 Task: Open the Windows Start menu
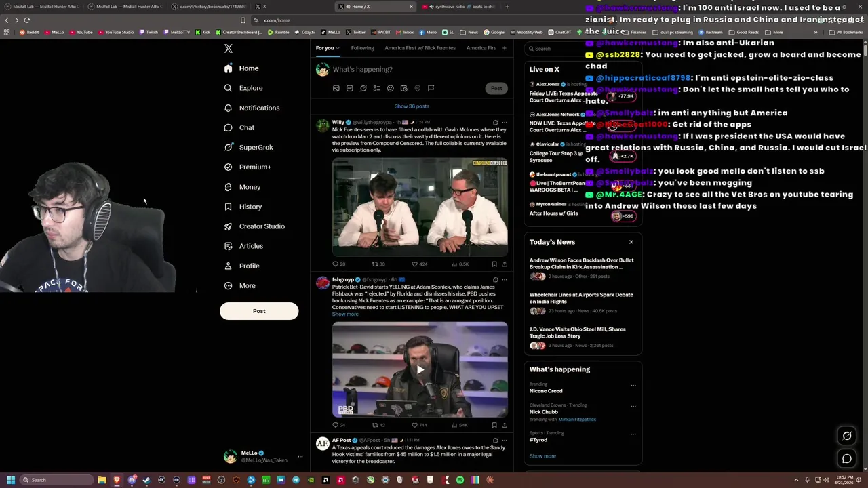[x=10, y=480]
